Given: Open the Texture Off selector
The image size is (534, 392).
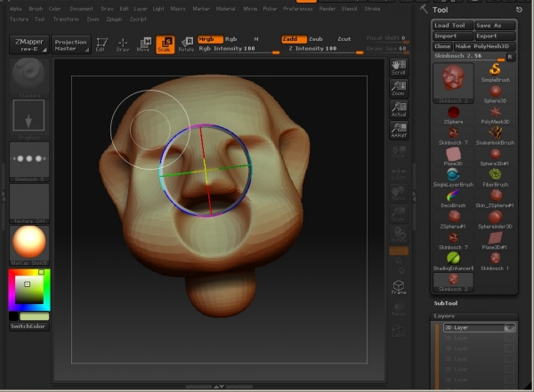Looking at the screenshot, I should tap(29, 204).
